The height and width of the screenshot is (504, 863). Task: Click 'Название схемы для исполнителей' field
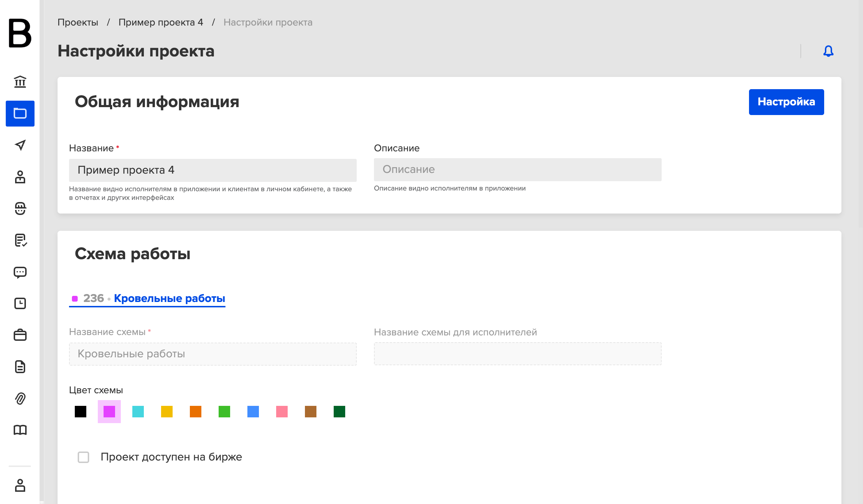518,354
